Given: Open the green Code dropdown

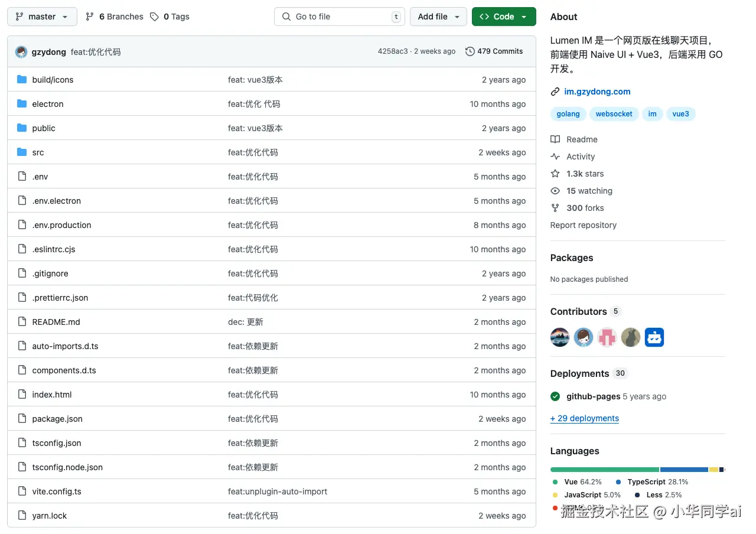Looking at the screenshot, I should tap(504, 17).
